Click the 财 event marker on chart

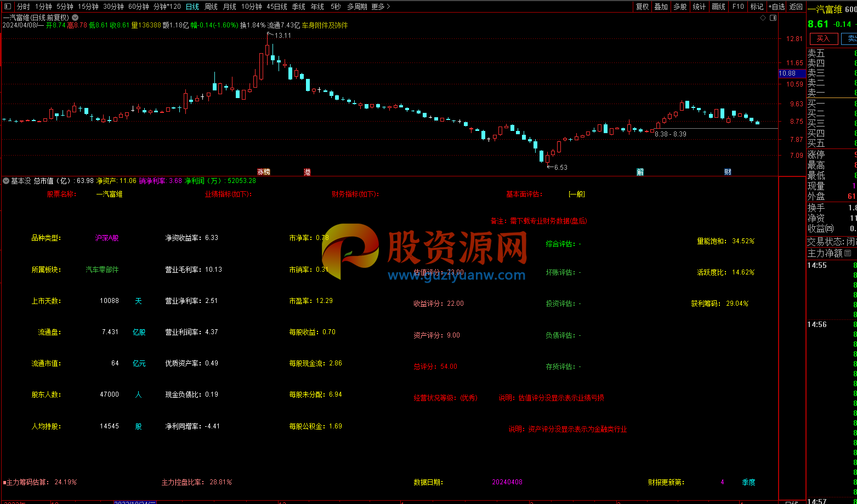click(x=728, y=172)
